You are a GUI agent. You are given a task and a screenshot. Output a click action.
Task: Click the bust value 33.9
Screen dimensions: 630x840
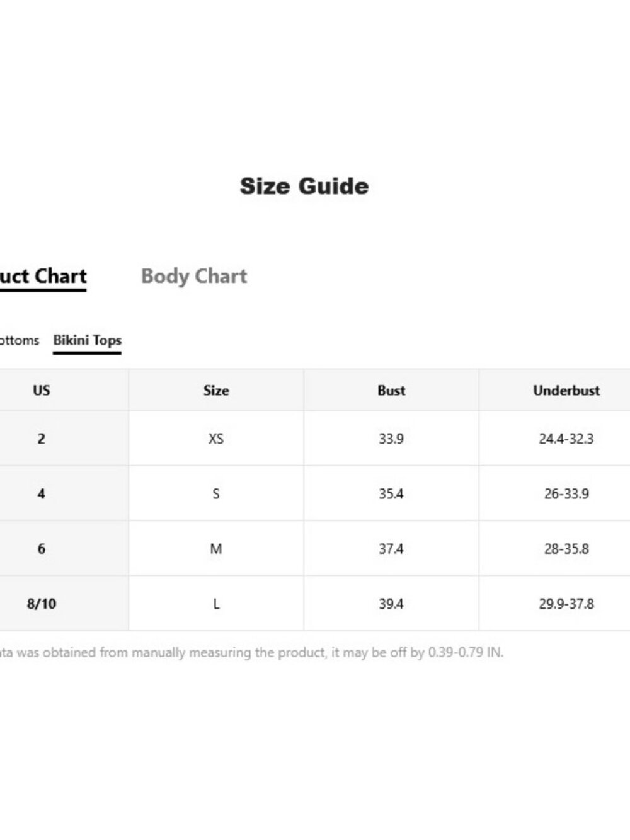(391, 439)
